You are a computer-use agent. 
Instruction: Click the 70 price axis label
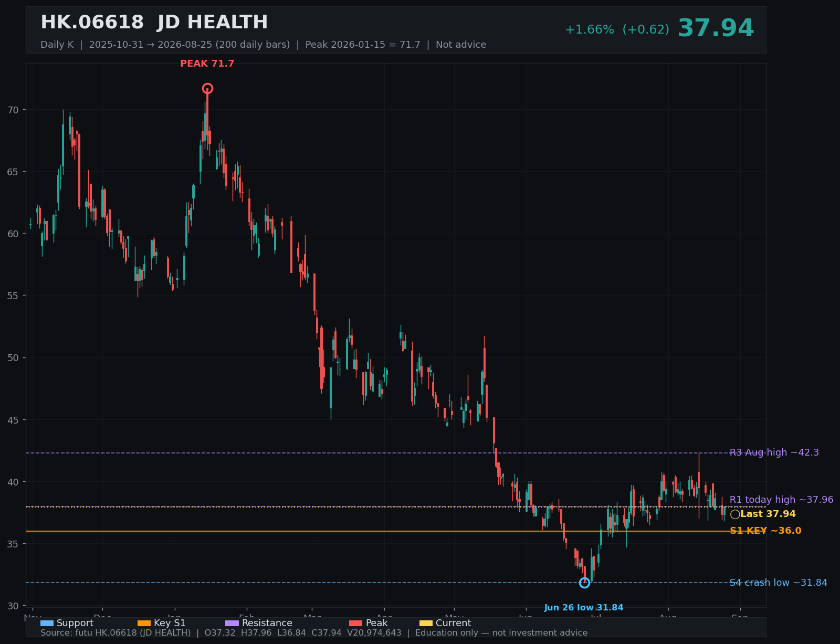coord(13,110)
